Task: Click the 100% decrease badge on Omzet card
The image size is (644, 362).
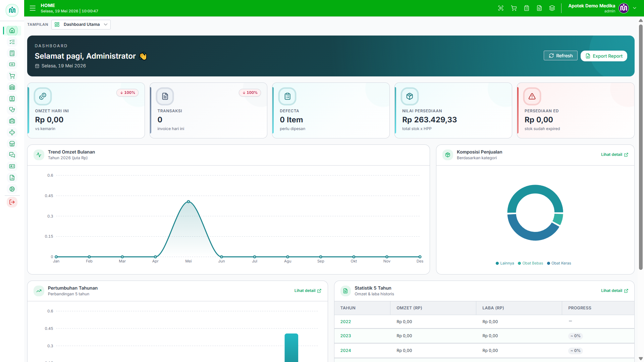Action: click(x=127, y=93)
